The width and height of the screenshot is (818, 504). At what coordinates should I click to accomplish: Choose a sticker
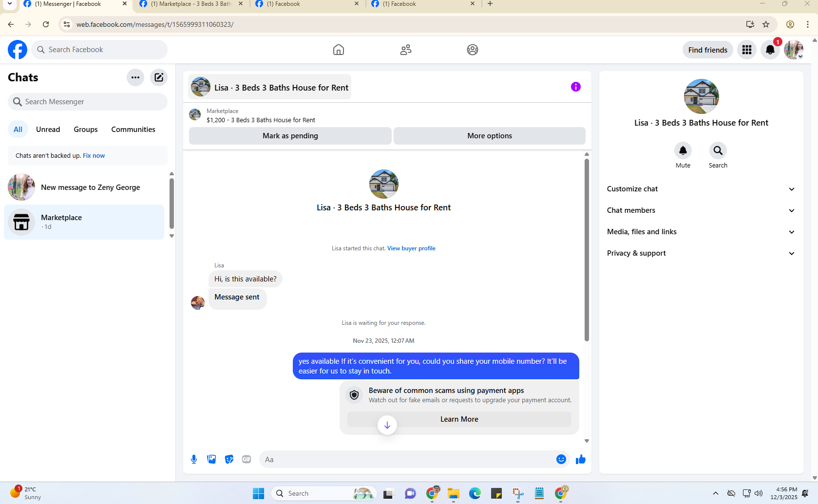[229, 459]
